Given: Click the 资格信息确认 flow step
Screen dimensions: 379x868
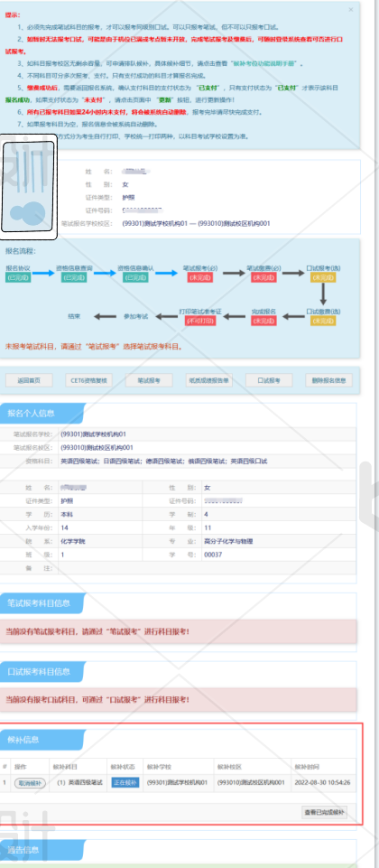Looking at the screenshot, I should coord(135,273).
